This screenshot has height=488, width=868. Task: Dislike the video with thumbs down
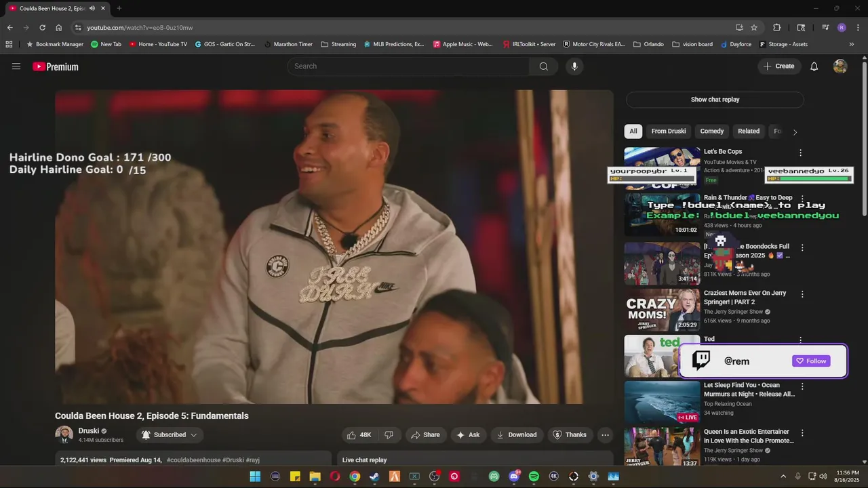click(x=389, y=435)
